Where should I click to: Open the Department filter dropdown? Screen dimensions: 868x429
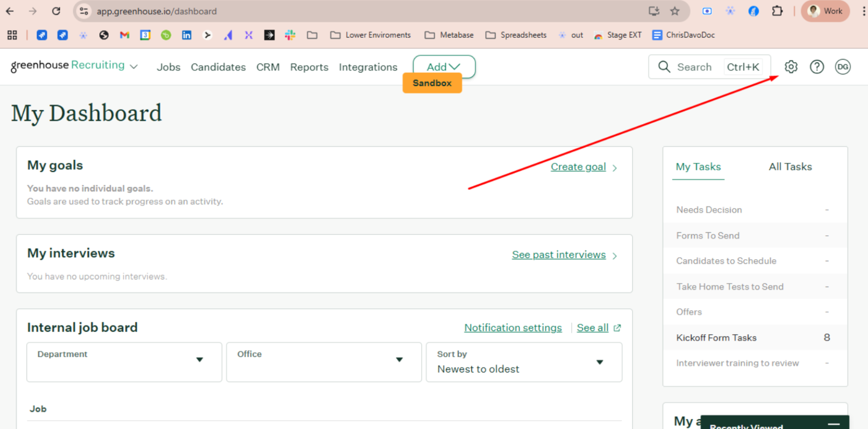(124, 362)
